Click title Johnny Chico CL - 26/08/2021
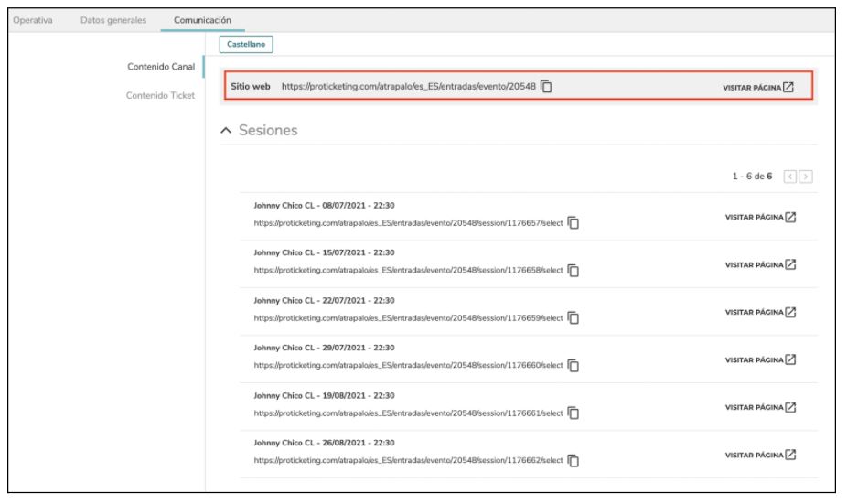Viewport: 847px width, 504px height. click(324, 443)
